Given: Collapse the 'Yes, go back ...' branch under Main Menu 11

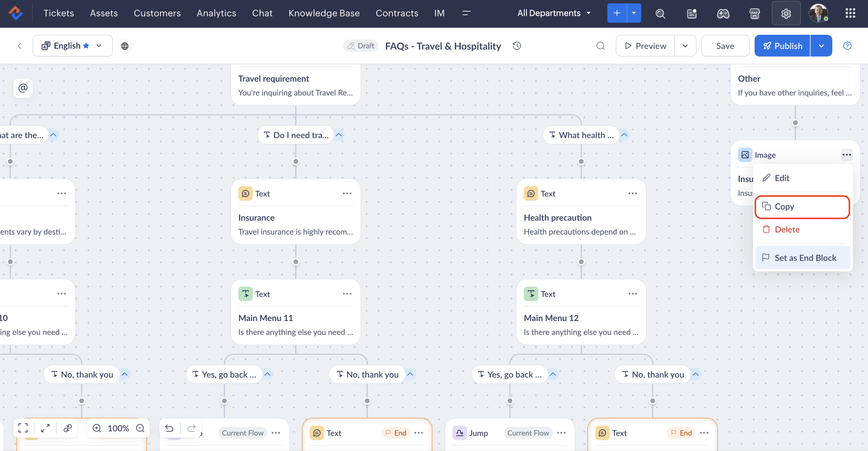Looking at the screenshot, I should point(268,374).
